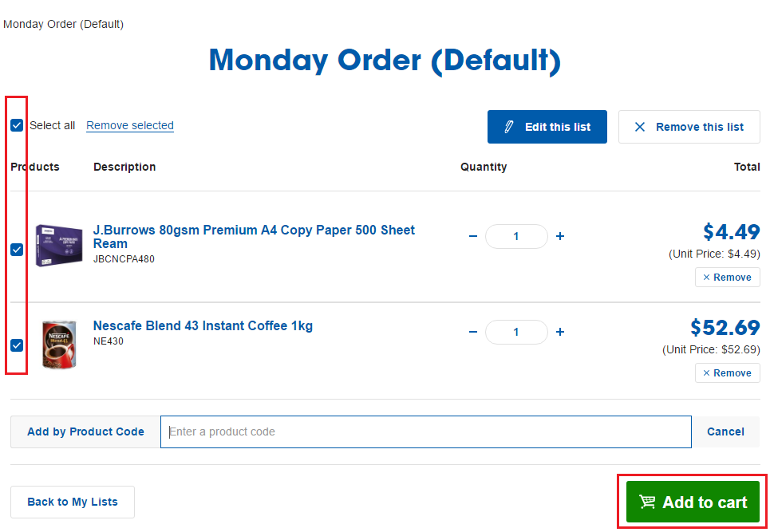The width and height of the screenshot is (770, 532).
Task: Click the green Add to cart button
Action: tap(693, 502)
